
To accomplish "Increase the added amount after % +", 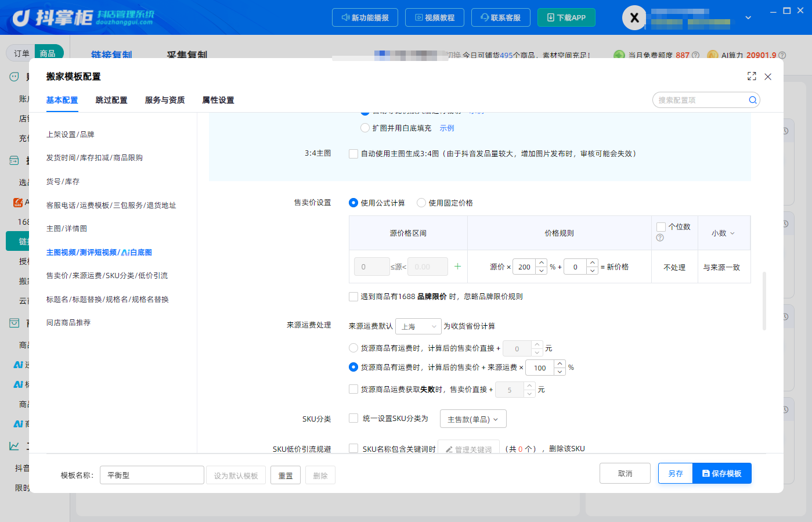I will tap(592, 262).
